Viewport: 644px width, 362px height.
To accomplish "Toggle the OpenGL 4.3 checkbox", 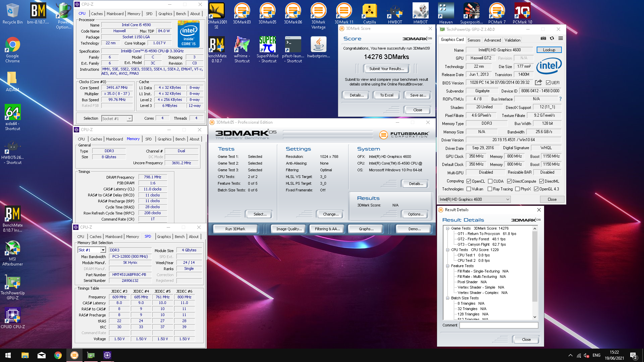I will [x=536, y=189].
